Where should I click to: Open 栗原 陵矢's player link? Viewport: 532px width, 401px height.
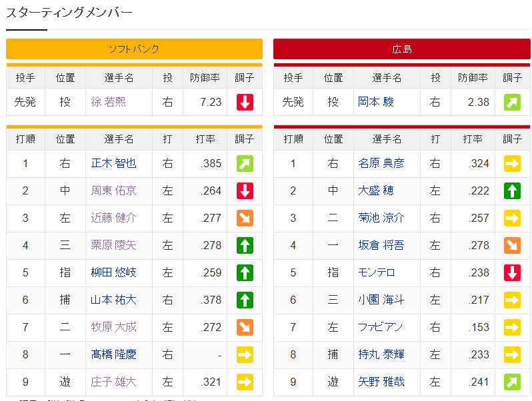coord(113,245)
